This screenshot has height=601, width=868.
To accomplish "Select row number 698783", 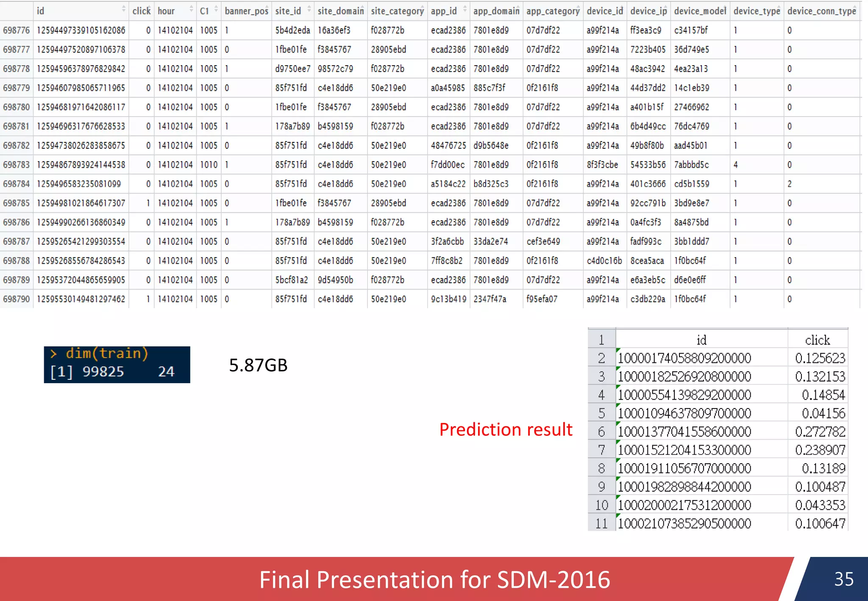I will point(17,165).
